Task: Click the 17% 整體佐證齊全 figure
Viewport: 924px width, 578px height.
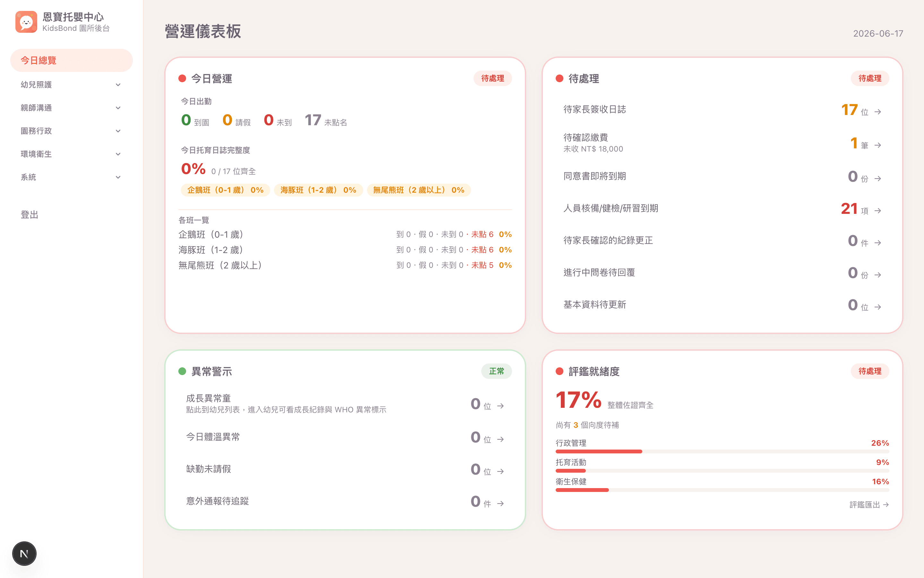Action: coord(604,400)
